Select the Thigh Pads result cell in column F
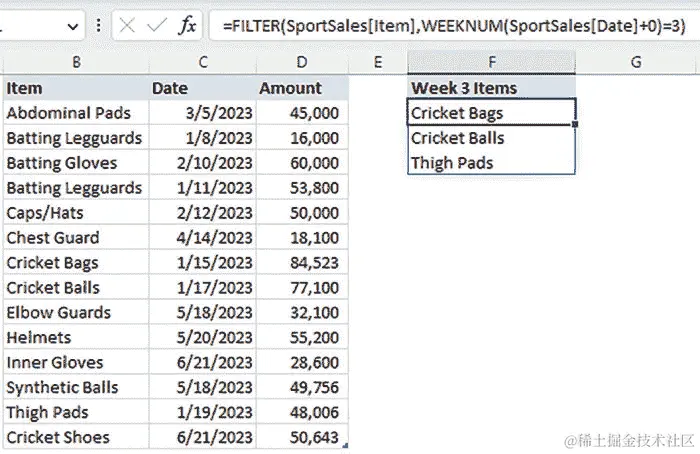This screenshot has height=454, width=700. [x=492, y=163]
